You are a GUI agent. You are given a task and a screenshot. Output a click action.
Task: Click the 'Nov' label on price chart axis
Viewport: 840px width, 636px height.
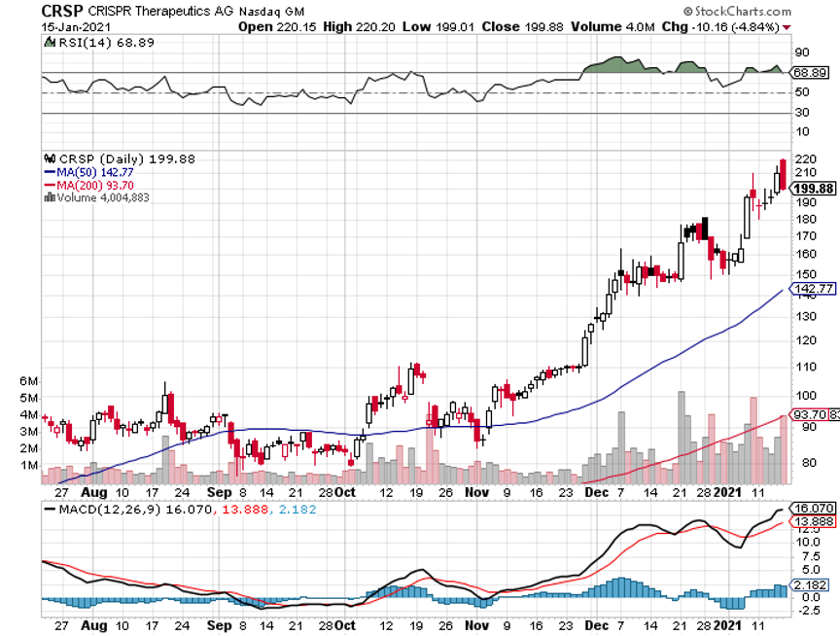pos(476,492)
